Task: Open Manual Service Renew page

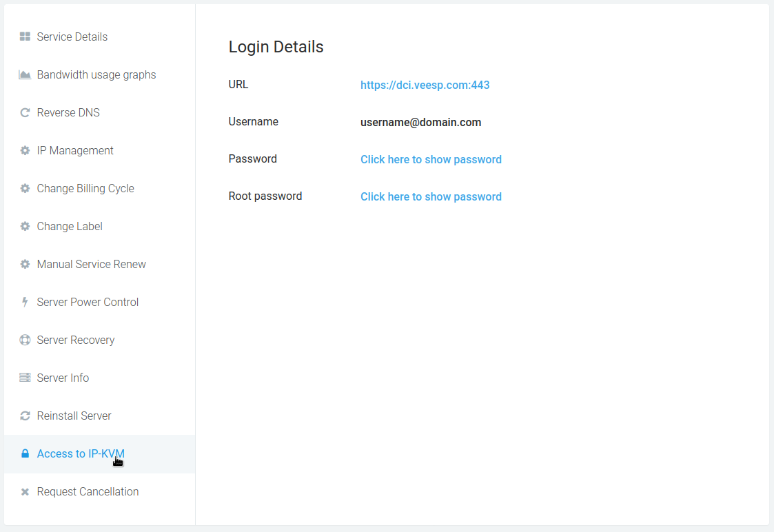Action: pos(91,264)
